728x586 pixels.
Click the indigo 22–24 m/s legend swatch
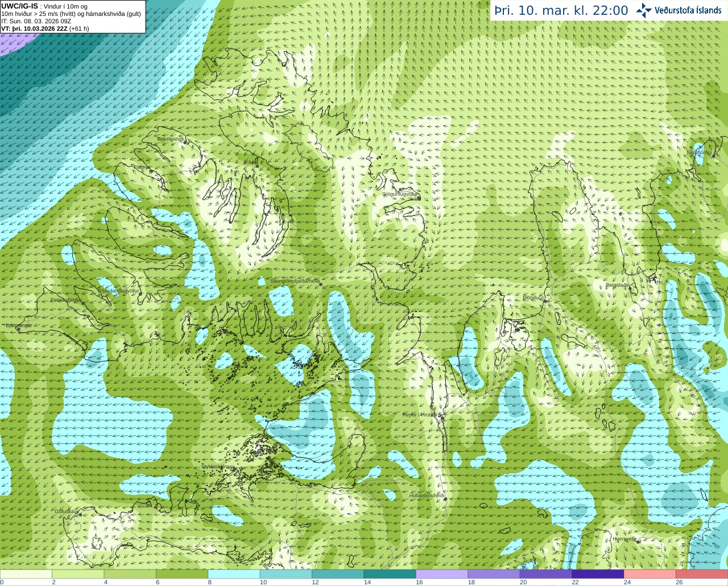coord(598,574)
